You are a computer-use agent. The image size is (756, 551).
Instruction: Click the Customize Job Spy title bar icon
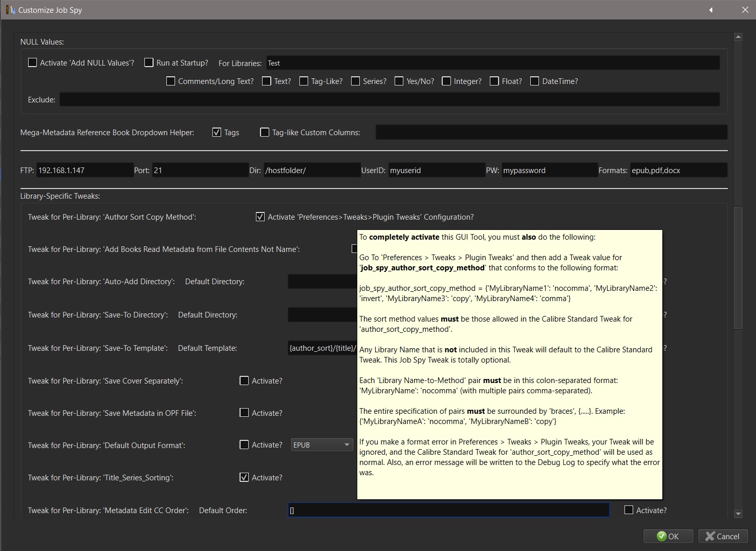tap(10, 10)
